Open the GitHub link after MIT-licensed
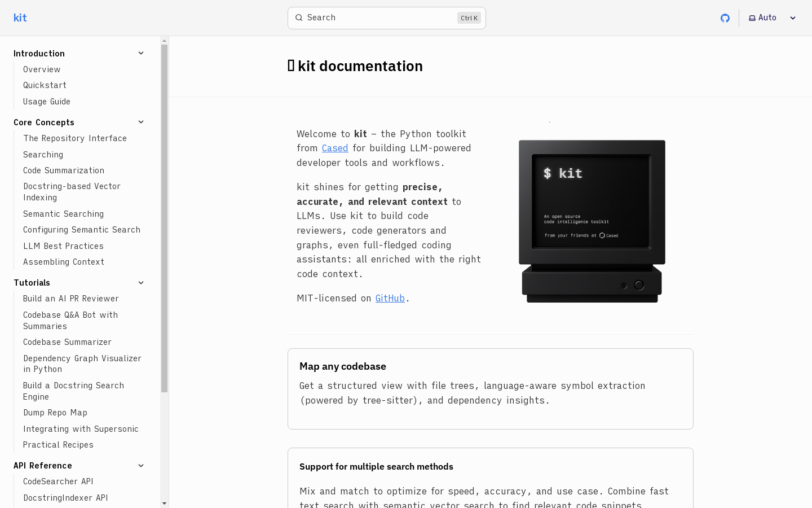The height and width of the screenshot is (508, 812). [390, 298]
